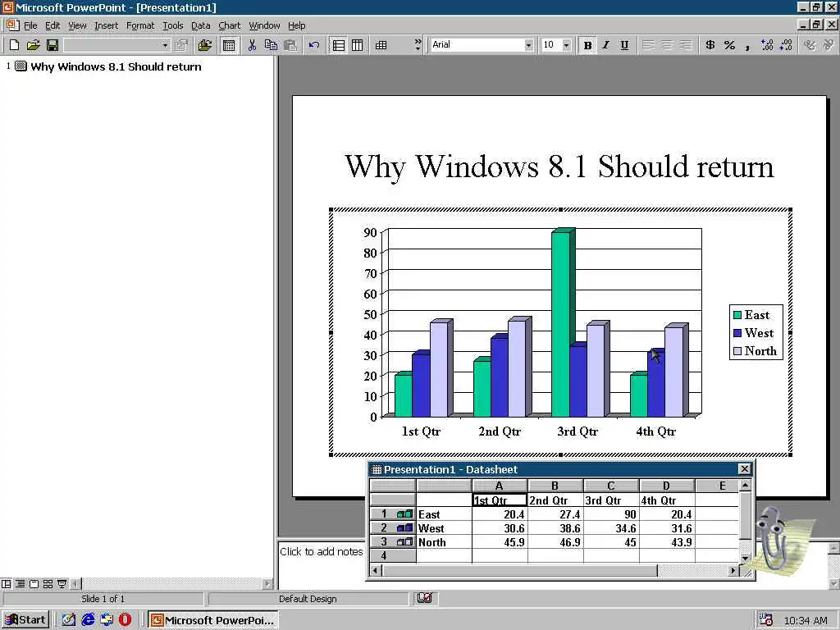The height and width of the screenshot is (630, 840).
Task: Close the Datasheet window
Action: pyautogui.click(x=744, y=469)
